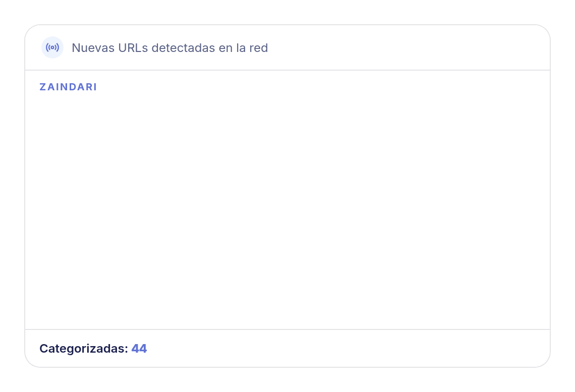Select the card header bar
The height and width of the screenshot is (392, 575).
287,47
